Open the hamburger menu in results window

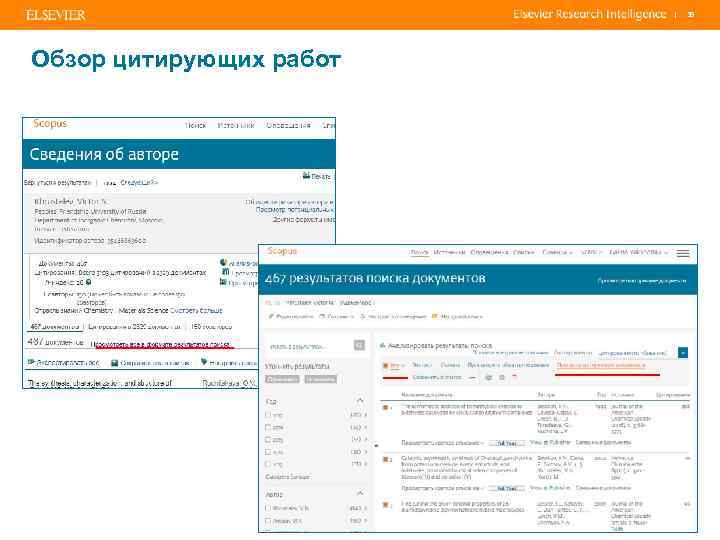pos(683,253)
